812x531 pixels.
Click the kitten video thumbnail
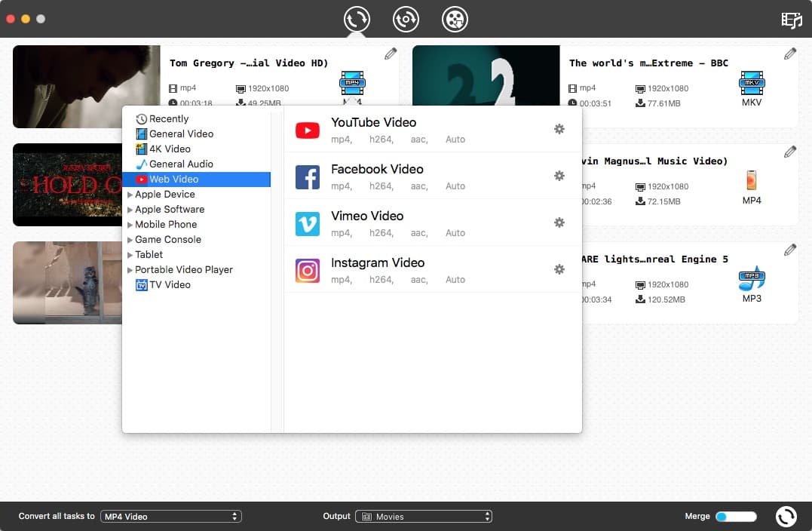click(67, 283)
